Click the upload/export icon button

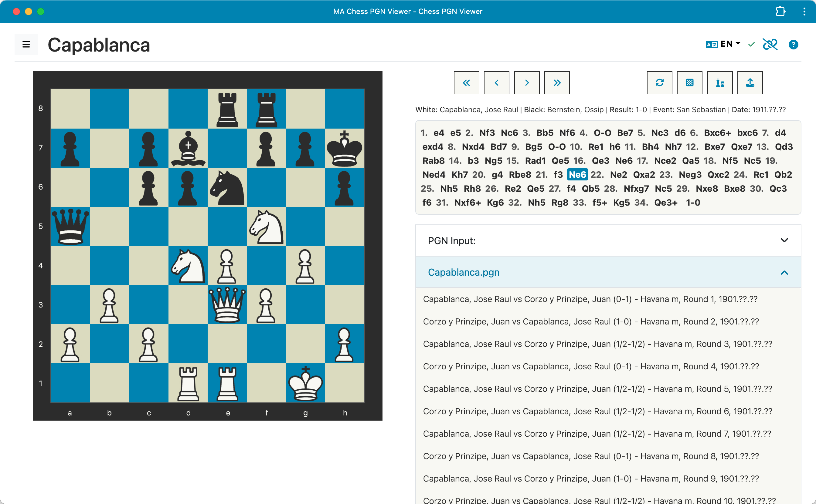point(750,83)
